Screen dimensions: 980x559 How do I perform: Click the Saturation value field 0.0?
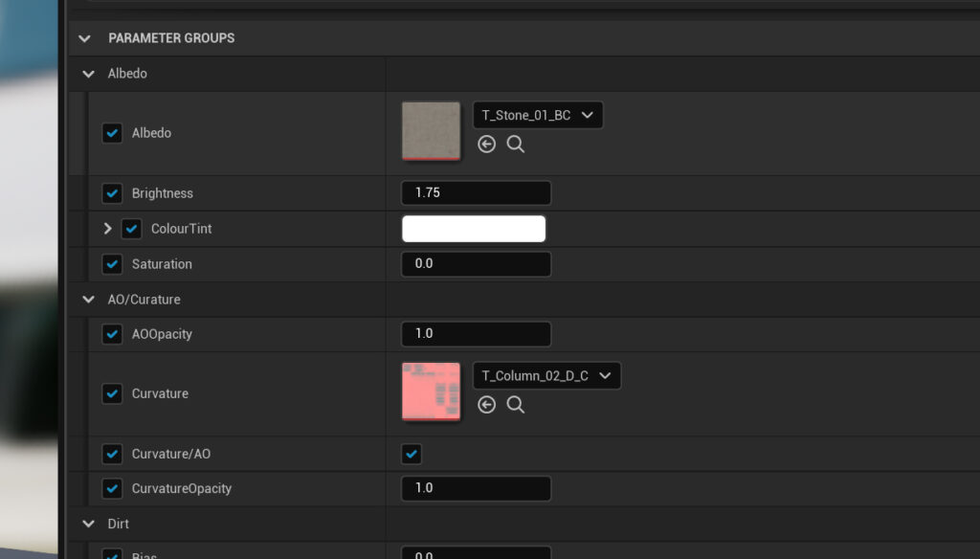click(x=477, y=264)
